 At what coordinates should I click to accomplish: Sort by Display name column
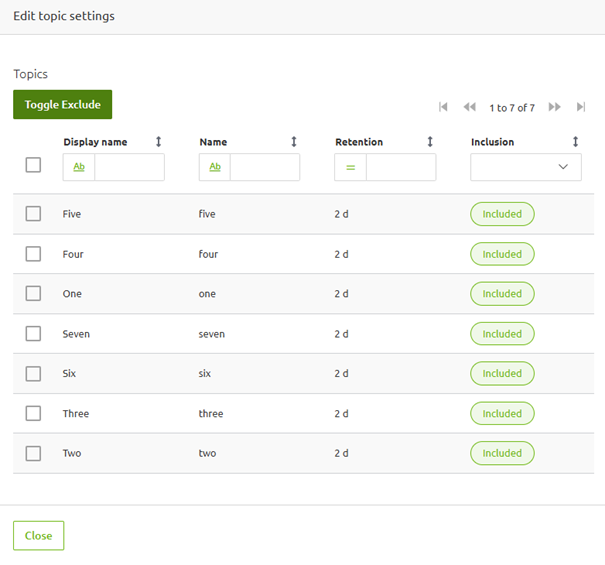click(x=158, y=142)
